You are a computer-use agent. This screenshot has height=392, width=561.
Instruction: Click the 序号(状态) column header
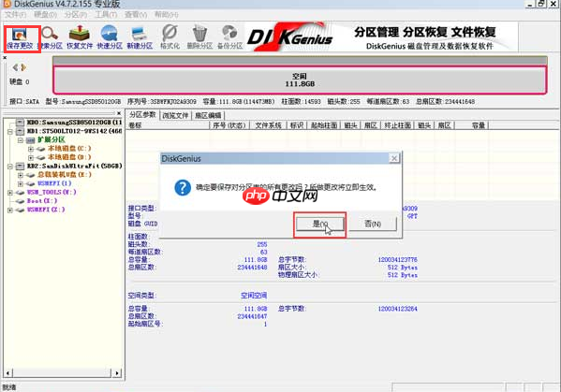click(x=229, y=125)
